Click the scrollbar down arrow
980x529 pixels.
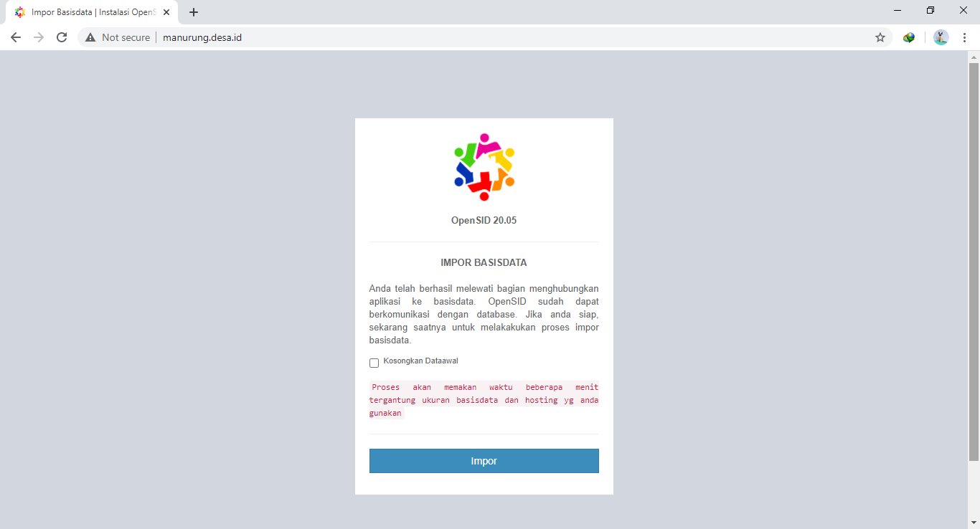tap(974, 523)
